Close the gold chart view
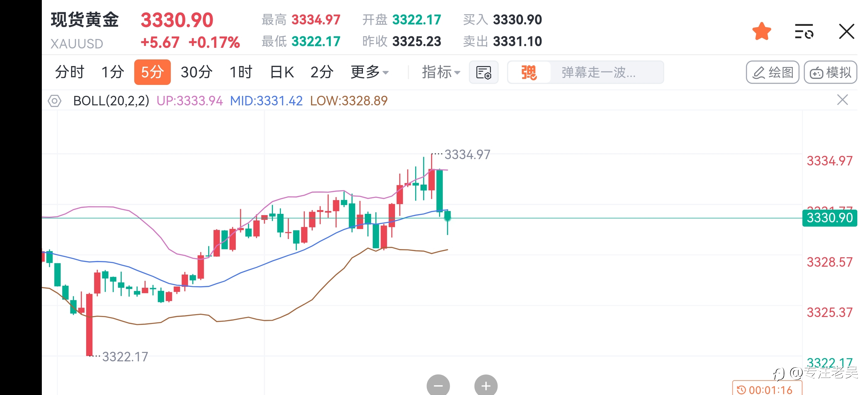868x395 pixels. [846, 31]
